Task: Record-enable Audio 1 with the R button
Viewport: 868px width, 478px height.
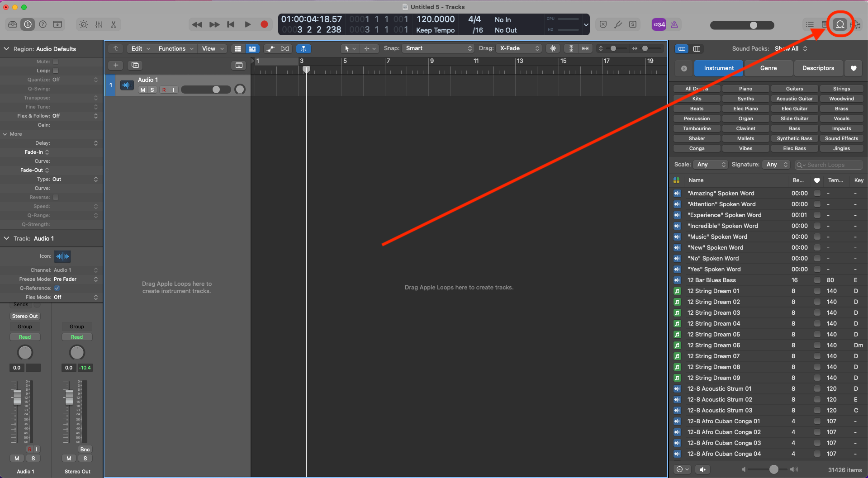Action: click(x=163, y=90)
